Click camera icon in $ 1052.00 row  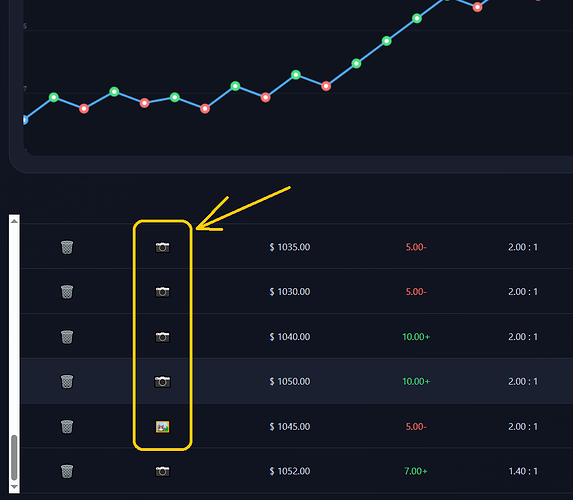click(x=163, y=471)
